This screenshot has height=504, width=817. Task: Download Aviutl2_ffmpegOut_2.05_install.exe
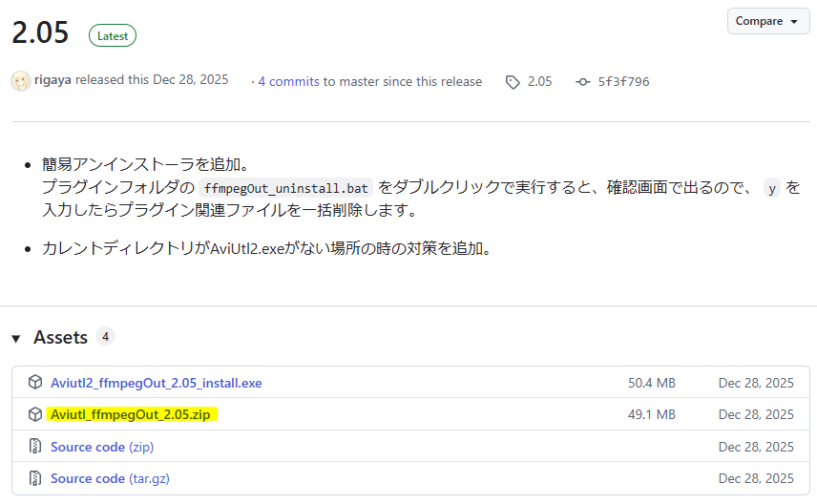click(x=156, y=383)
